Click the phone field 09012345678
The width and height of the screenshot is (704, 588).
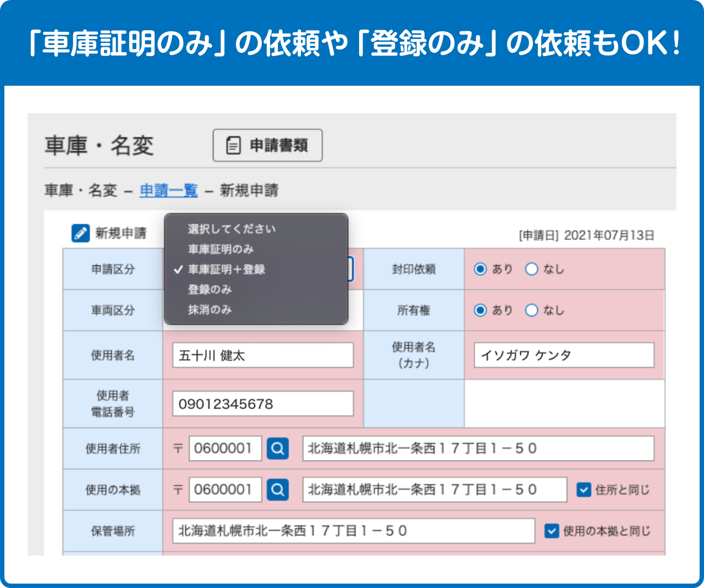(x=263, y=404)
